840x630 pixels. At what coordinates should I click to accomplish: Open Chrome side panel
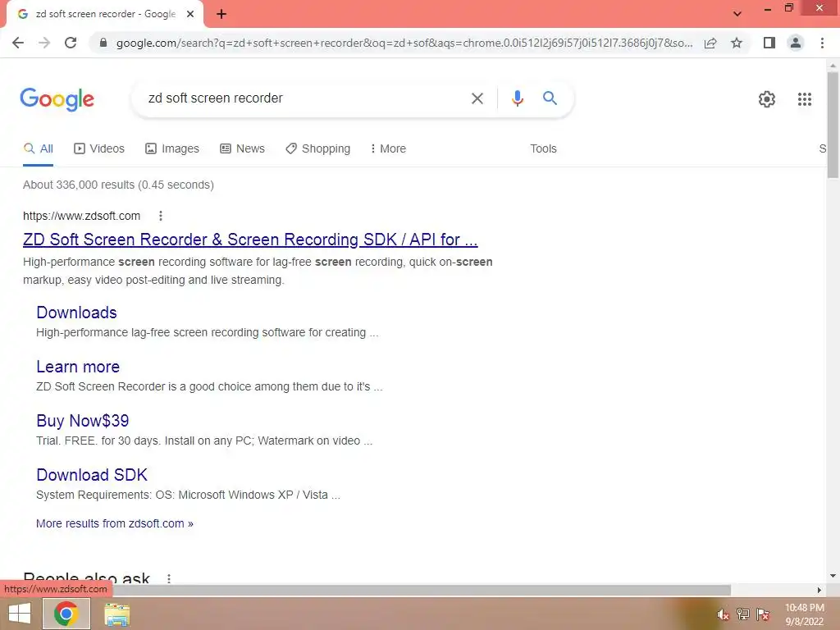[x=769, y=43]
